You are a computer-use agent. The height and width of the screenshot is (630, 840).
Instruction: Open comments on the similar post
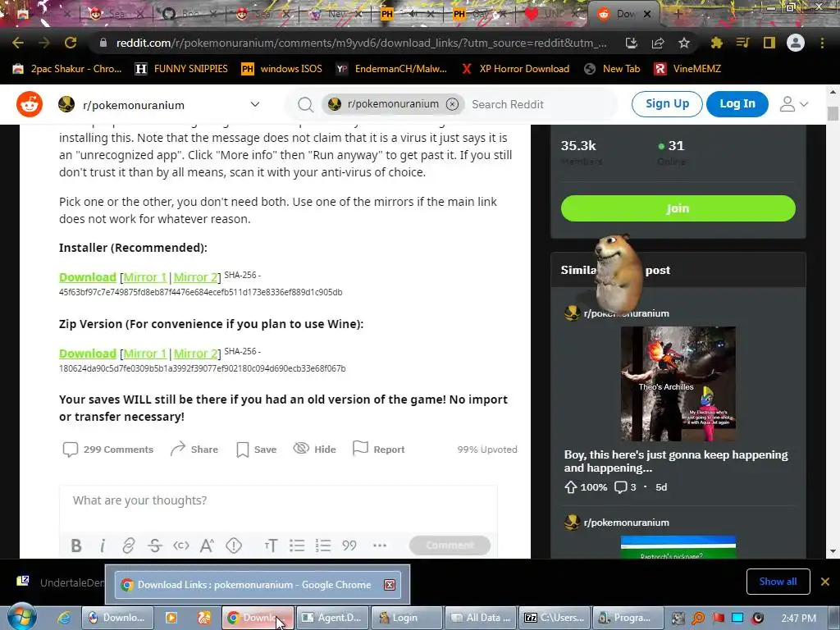[x=625, y=487]
